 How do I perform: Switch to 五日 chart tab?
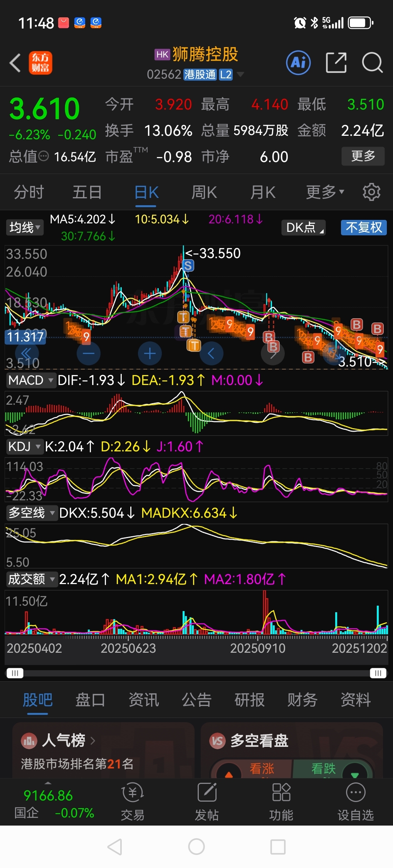[x=87, y=192]
